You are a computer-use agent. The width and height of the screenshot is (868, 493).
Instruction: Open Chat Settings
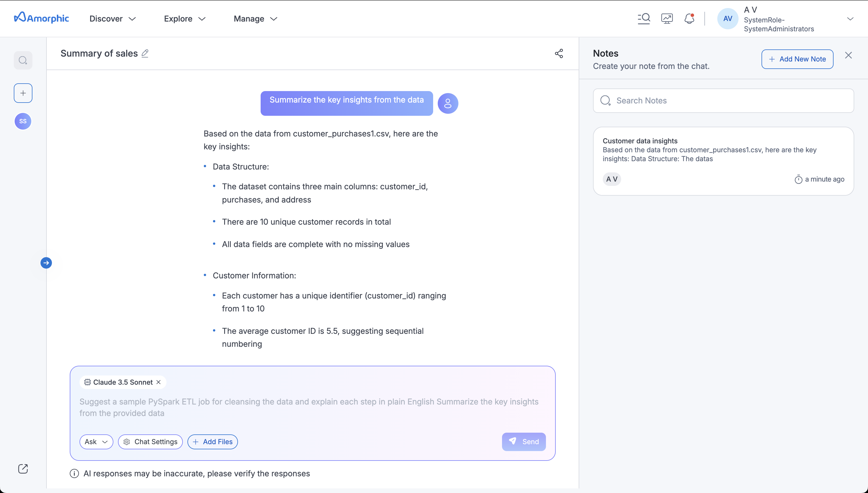tap(150, 442)
